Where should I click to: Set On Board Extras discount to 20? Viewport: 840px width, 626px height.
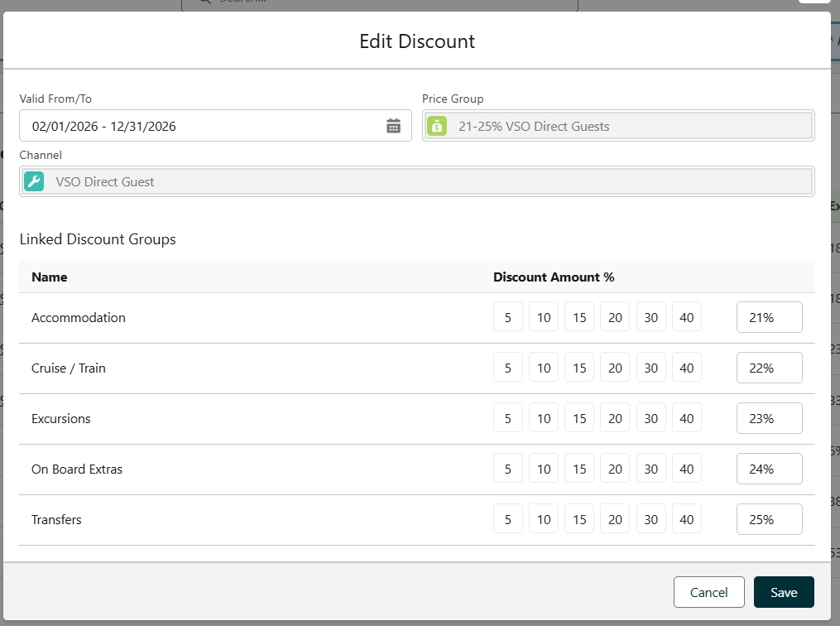click(615, 469)
